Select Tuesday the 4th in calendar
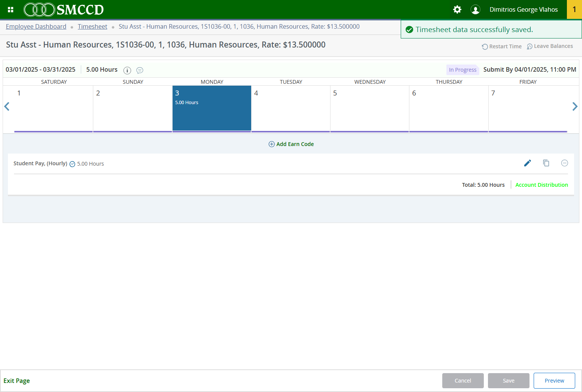The height and width of the screenshot is (392, 582). point(291,109)
